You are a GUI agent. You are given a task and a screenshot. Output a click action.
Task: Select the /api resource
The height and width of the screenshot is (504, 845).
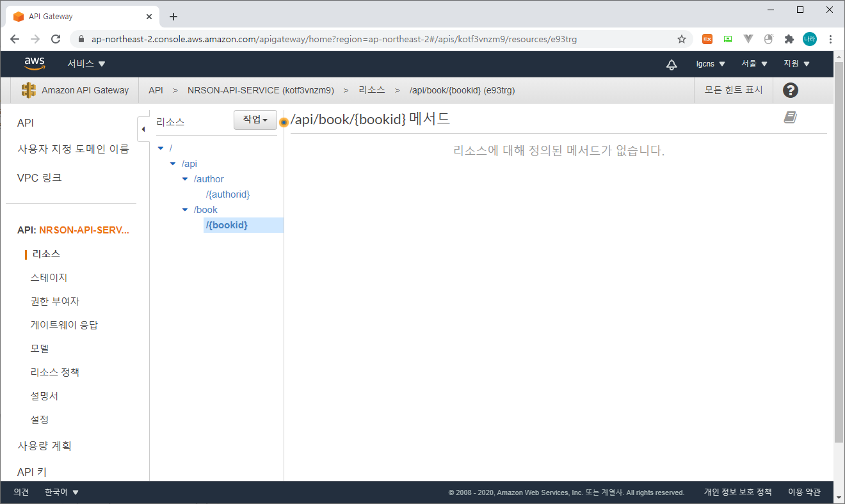(189, 164)
